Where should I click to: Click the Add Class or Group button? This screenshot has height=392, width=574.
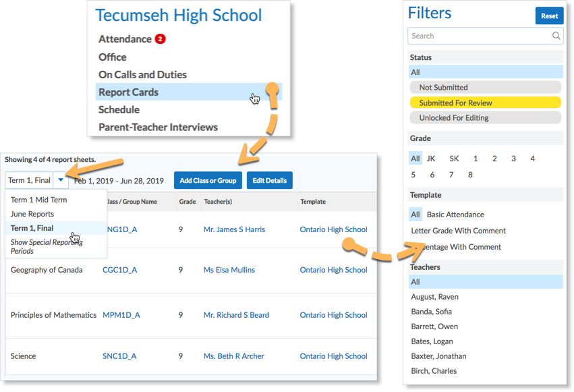click(x=208, y=180)
